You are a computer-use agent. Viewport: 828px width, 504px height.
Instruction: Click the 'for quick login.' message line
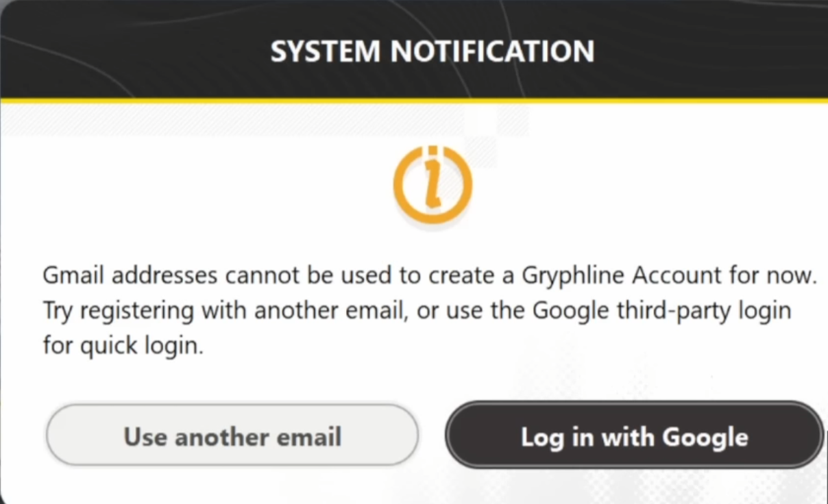coord(123,345)
